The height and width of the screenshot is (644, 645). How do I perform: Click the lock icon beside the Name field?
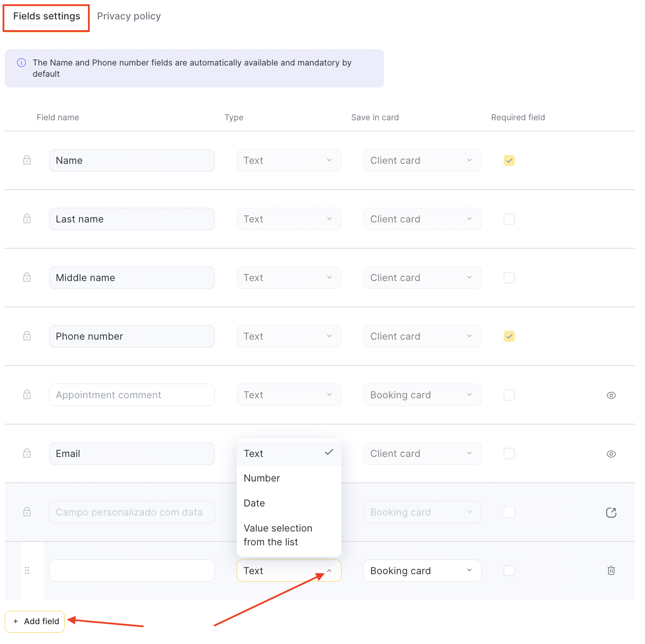click(27, 160)
